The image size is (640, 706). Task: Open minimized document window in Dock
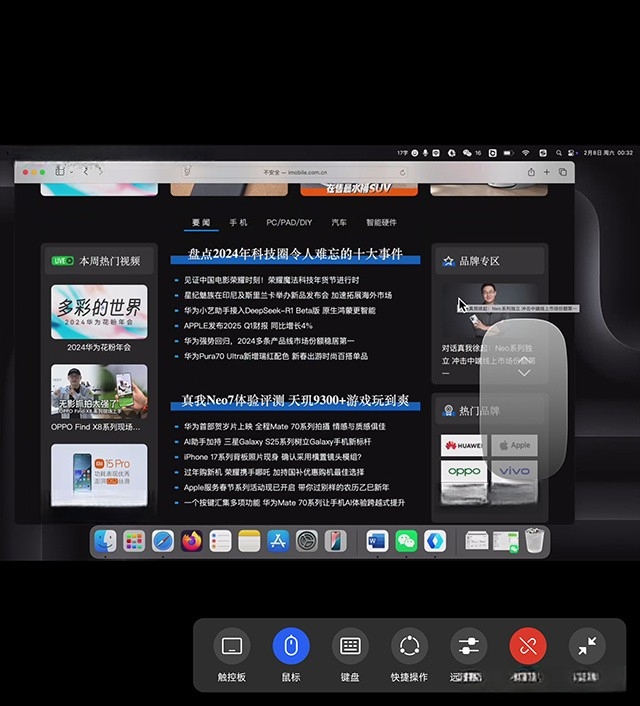tap(477, 541)
